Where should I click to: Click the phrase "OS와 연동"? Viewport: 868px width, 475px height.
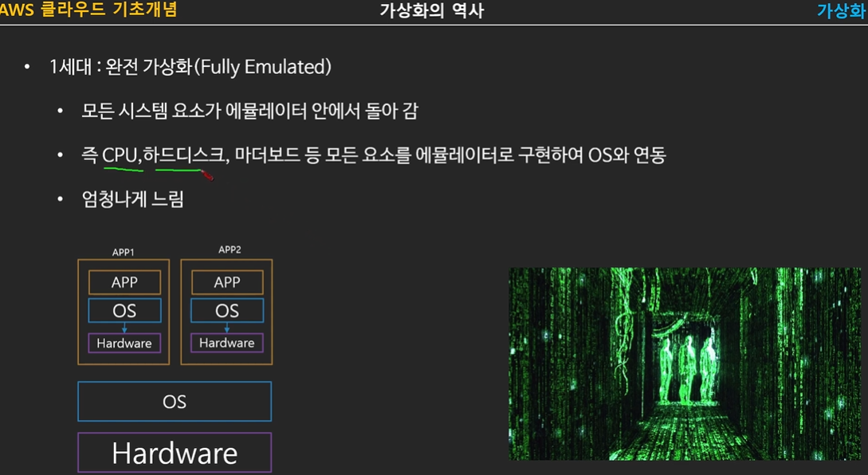[626, 155]
